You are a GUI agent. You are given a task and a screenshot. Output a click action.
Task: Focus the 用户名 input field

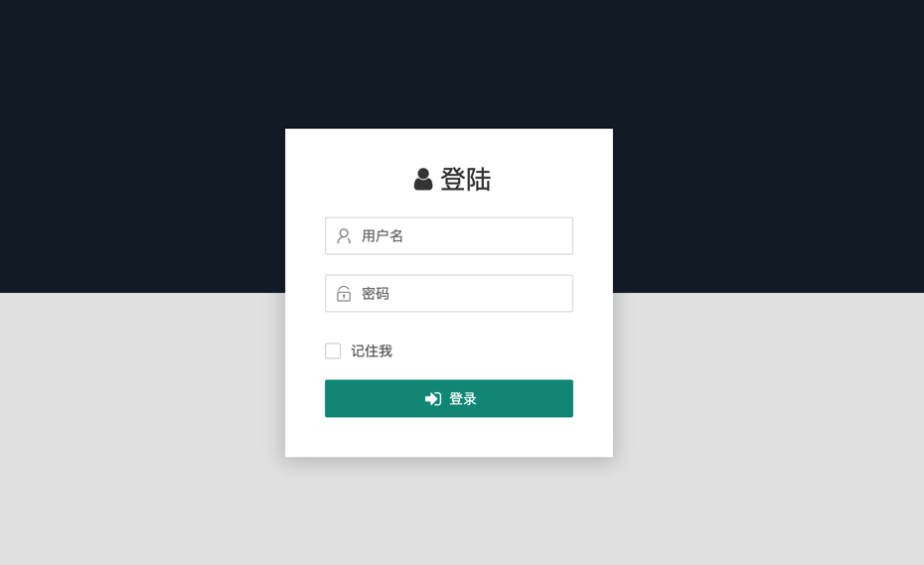coord(449,236)
